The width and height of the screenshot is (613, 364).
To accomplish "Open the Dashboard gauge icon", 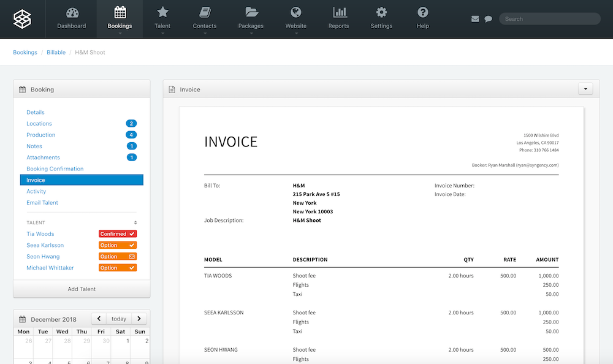I will pyautogui.click(x=72, y=12).
